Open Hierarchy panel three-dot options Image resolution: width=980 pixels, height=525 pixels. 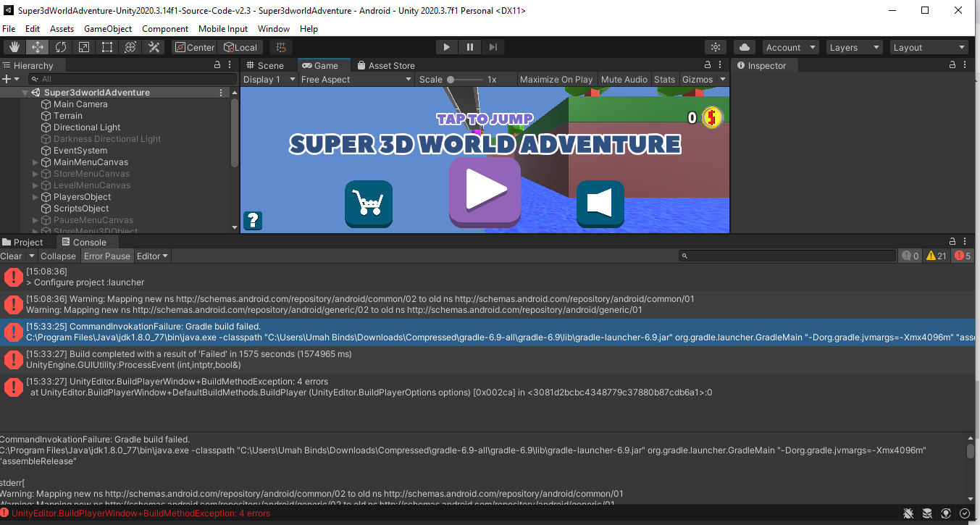[230, 65]
